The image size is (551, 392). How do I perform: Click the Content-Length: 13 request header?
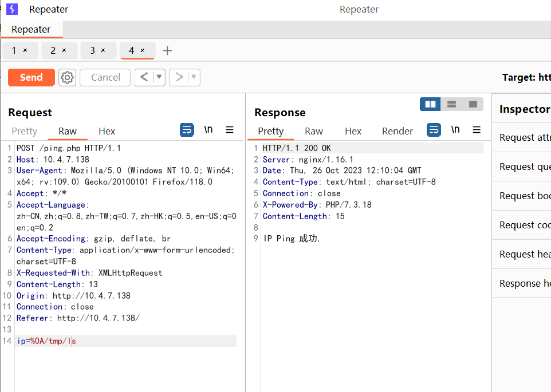tap(57, 284)
